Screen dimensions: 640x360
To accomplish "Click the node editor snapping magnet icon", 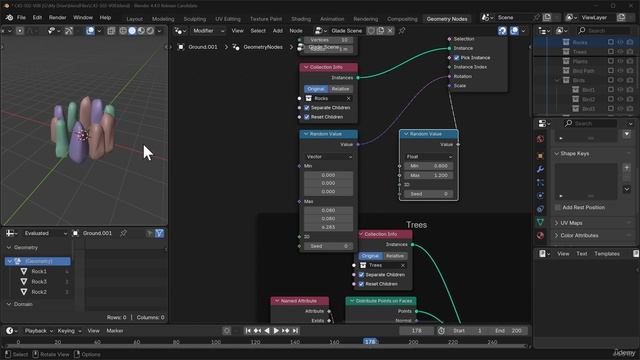I will click(502, 31).
